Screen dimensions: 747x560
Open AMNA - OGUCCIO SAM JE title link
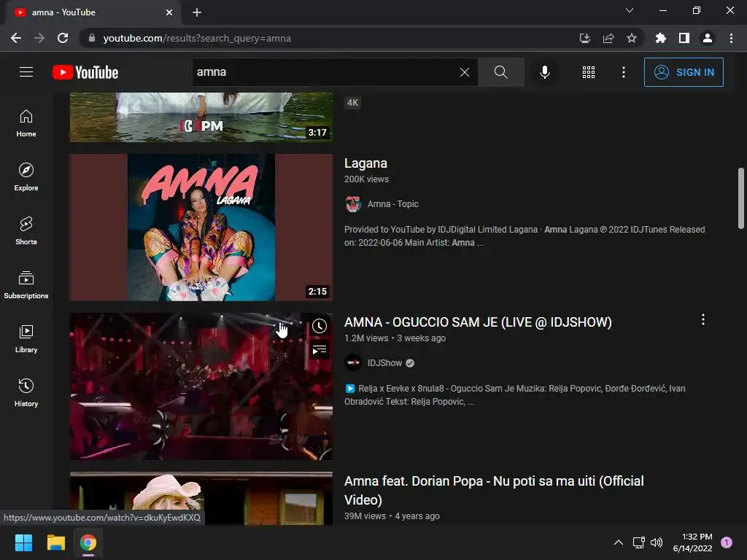pos(478,322)
